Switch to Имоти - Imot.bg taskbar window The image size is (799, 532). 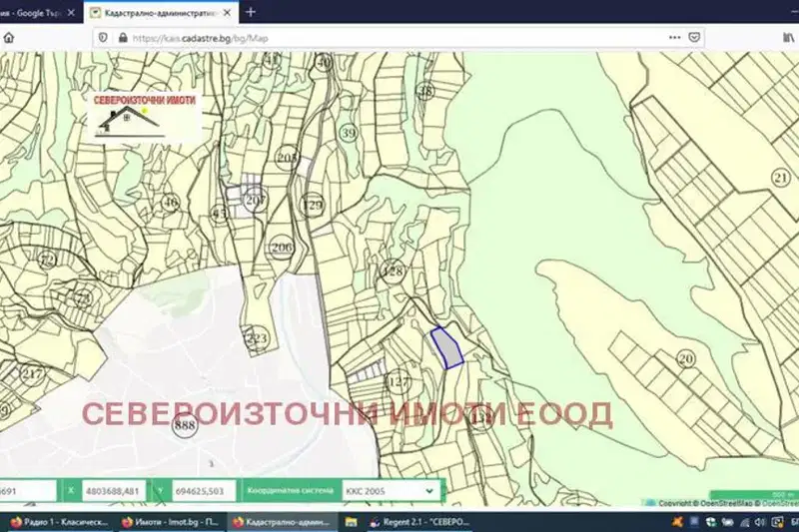pyautogui.click(x=170, y=522)
